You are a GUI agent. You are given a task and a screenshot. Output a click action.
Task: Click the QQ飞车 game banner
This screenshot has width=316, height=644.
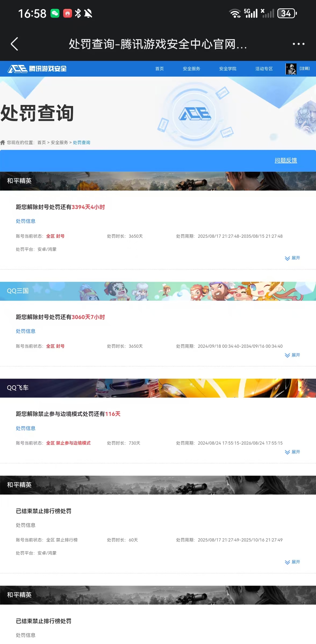point(158,388)
